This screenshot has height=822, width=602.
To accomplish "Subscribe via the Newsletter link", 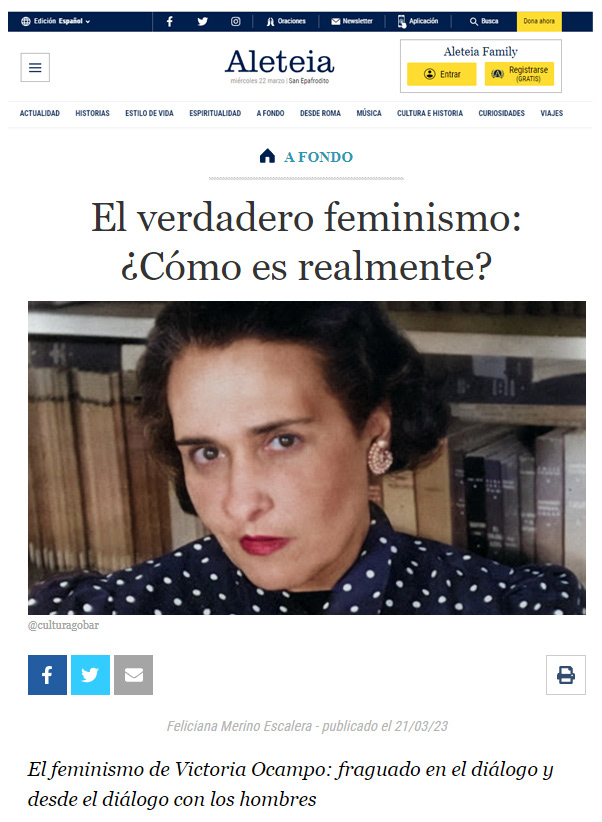I will click(352, 21).
